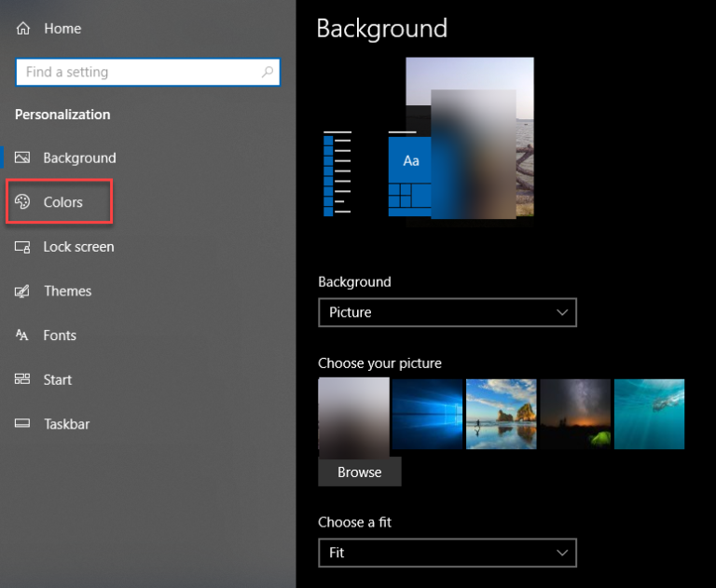Click the Colors palette icon
Viewport: 716px width, 588px height.
pos(22,201)
